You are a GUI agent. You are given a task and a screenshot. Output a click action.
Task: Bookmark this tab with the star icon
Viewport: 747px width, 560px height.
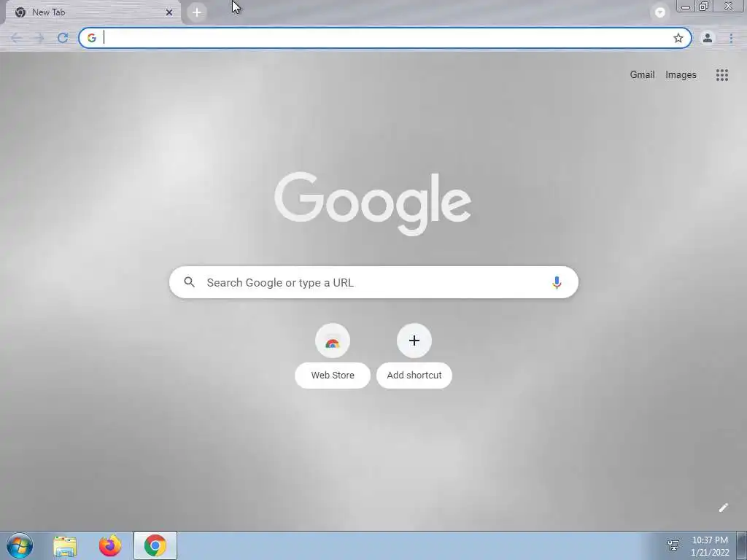(678, 38)
